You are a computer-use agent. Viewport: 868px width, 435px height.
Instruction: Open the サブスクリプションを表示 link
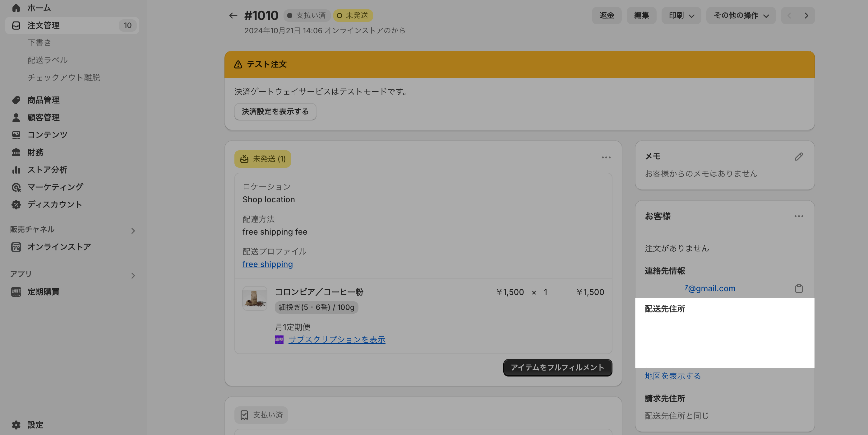(337, 339)
